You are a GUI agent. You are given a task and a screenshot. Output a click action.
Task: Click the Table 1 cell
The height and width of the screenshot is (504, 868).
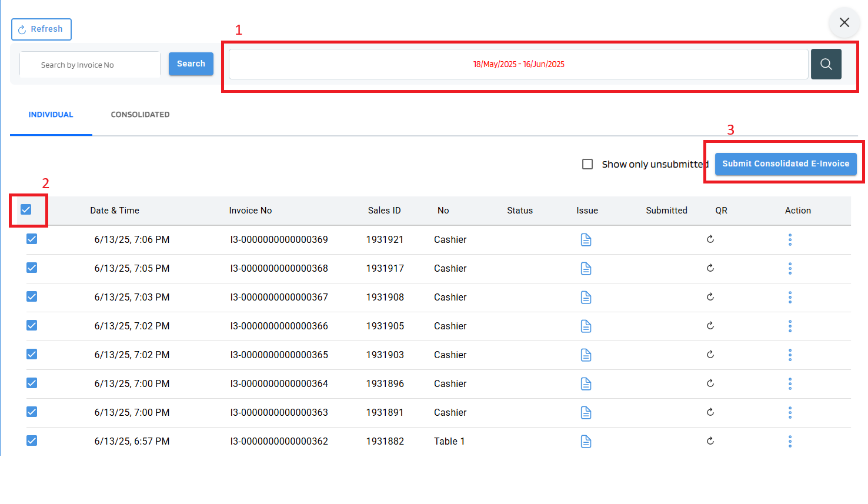pos(449,441)
